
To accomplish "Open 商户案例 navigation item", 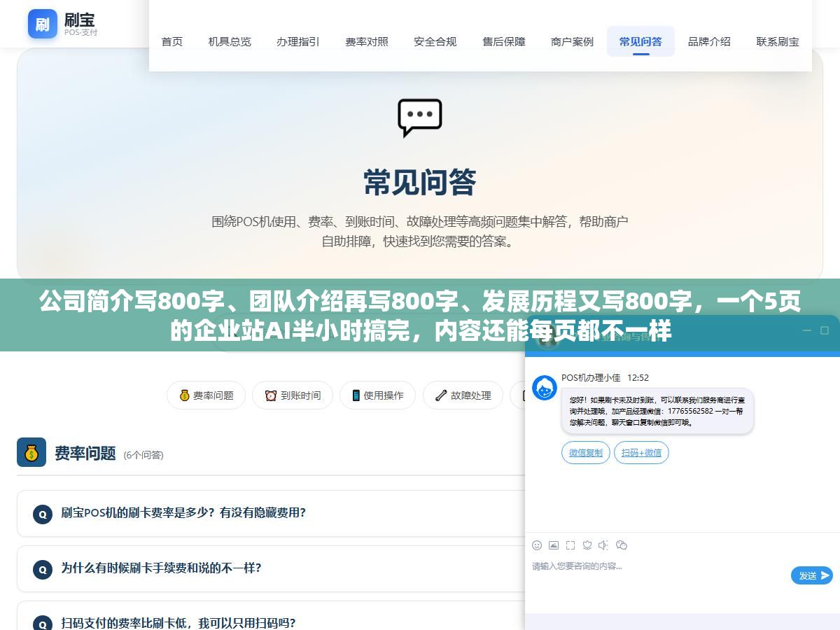I will pyautogui.click(x=572, y=41).
